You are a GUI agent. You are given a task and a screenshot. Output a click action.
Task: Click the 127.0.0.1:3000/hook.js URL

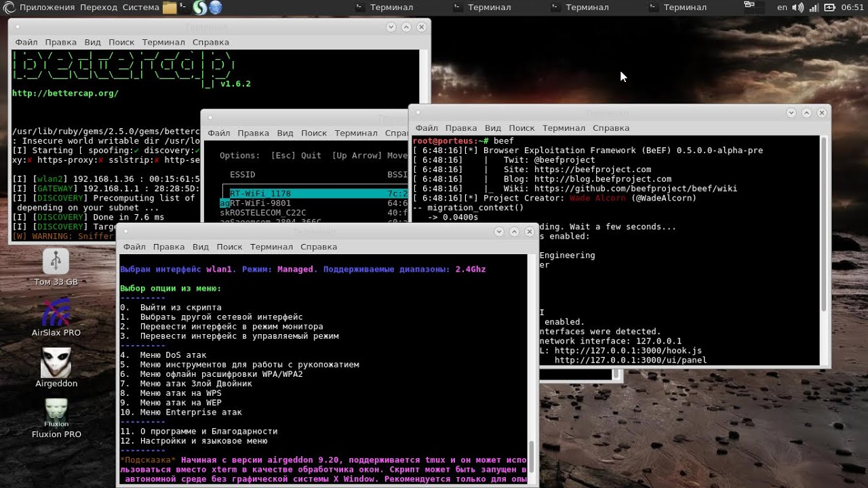pyautogui.click(x=628, y=350)
